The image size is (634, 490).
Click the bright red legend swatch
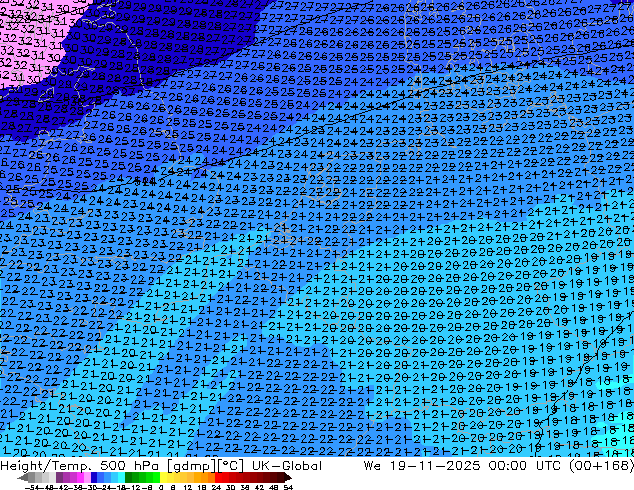(218, 478)
